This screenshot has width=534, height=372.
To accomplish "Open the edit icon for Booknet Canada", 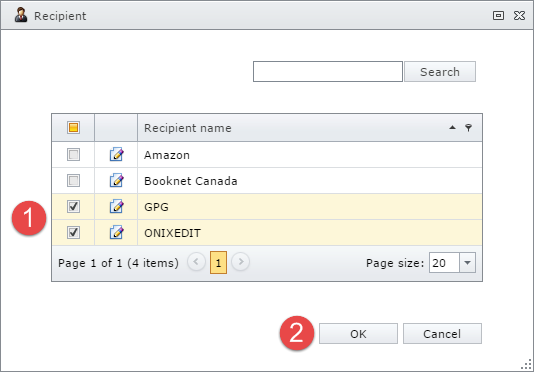I will click(x=116, y=180).
